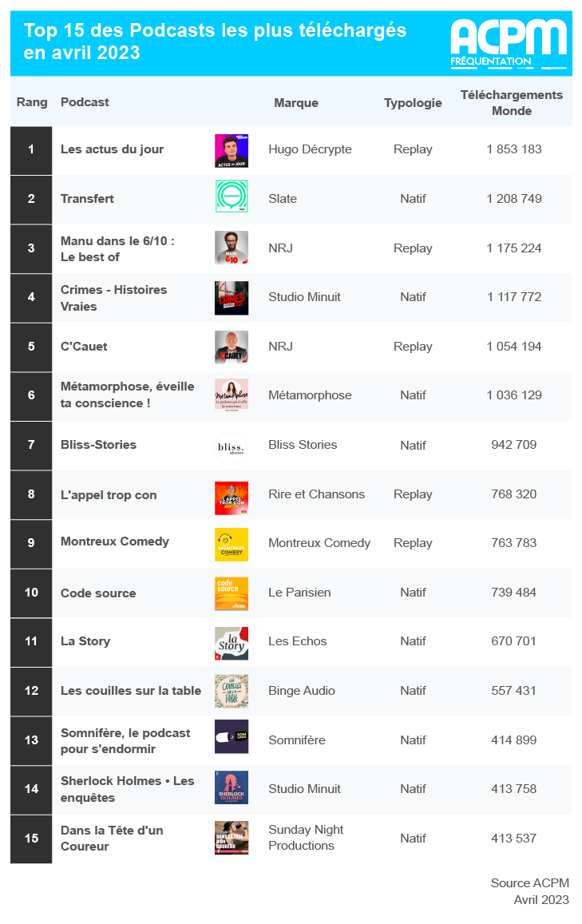Select the bliss. stories round logo
Viewport: 582px width, 924px height.
point(231,449)
